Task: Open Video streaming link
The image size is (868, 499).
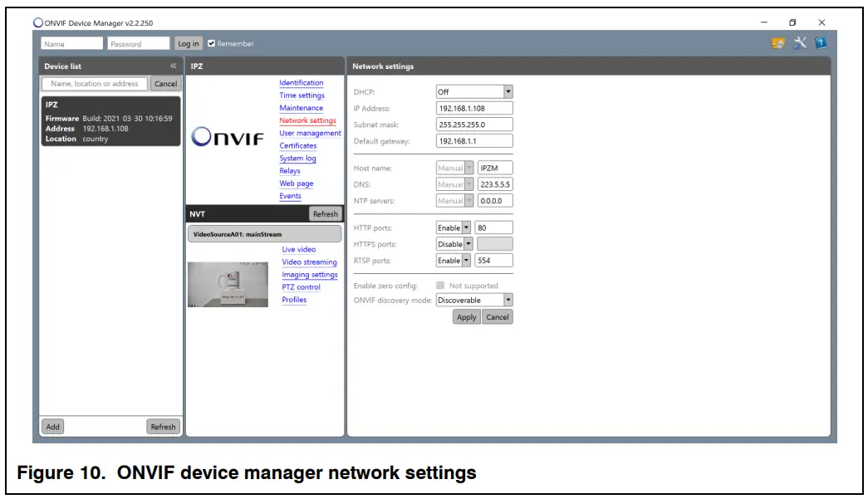Action: click(309, 262)
